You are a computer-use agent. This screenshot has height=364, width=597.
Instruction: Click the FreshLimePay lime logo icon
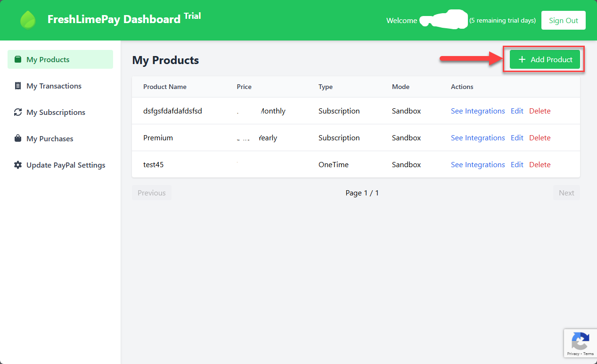coord(28,20)
